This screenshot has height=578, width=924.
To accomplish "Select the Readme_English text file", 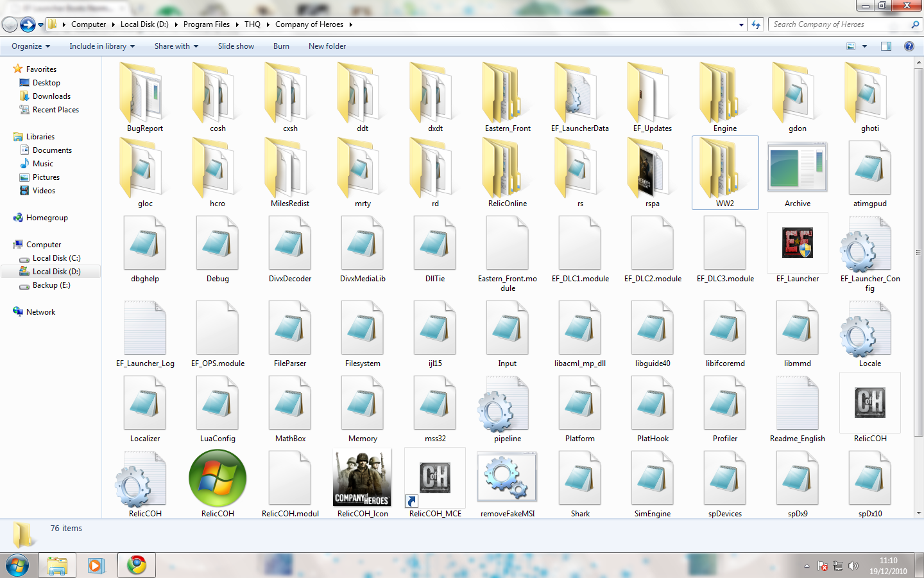I will click(x=798, y=408).
